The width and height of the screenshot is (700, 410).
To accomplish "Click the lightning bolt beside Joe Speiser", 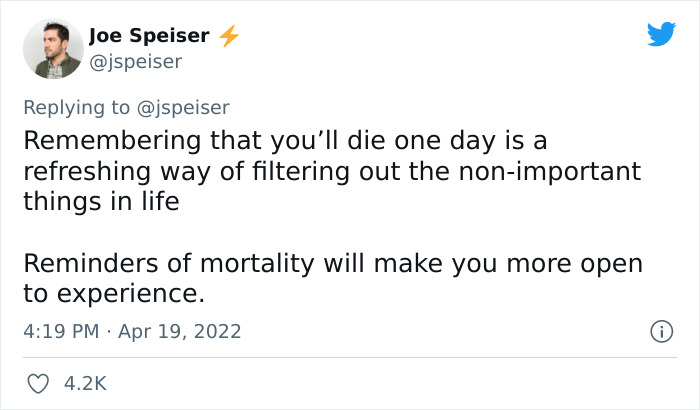I will click(x=229, y=36).
